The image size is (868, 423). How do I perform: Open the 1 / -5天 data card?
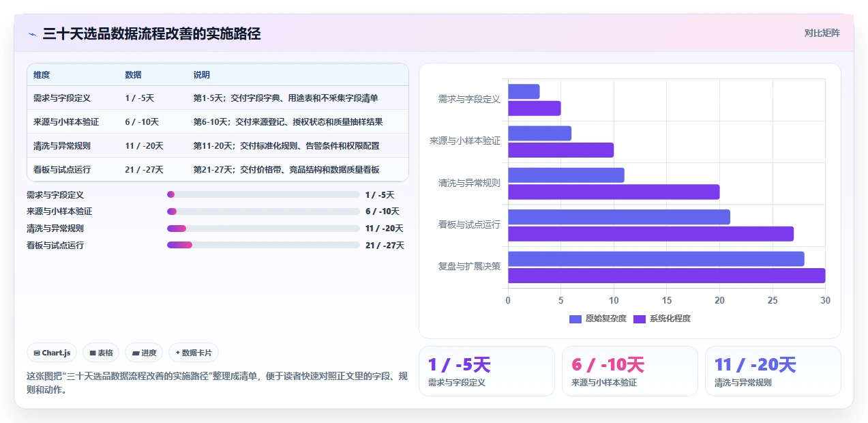click(487, 371)
